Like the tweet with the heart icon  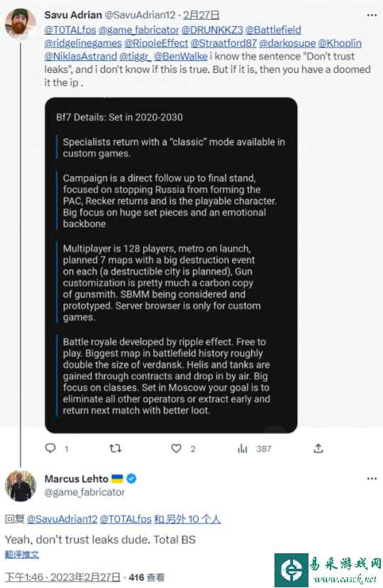pyautogui.click(x=177, y=448)
